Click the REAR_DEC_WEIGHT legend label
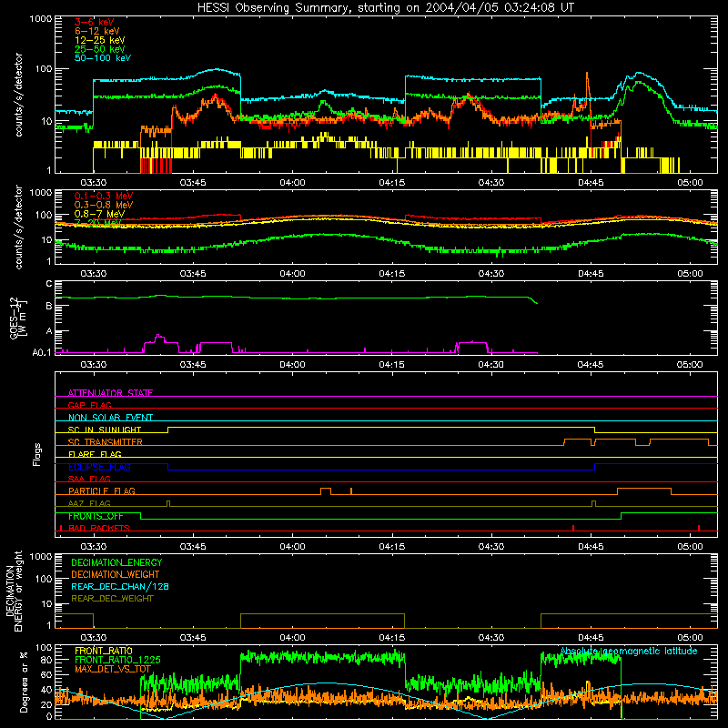The width and height of the screenshot is (728, 728). pyautogui.click(x=112, y=599)
